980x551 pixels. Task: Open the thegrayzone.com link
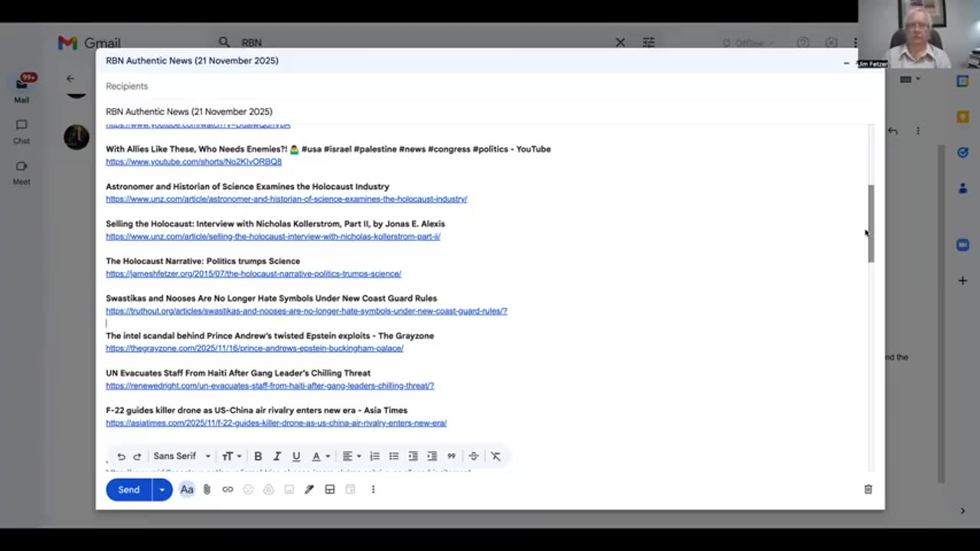[x=254, y=348]
